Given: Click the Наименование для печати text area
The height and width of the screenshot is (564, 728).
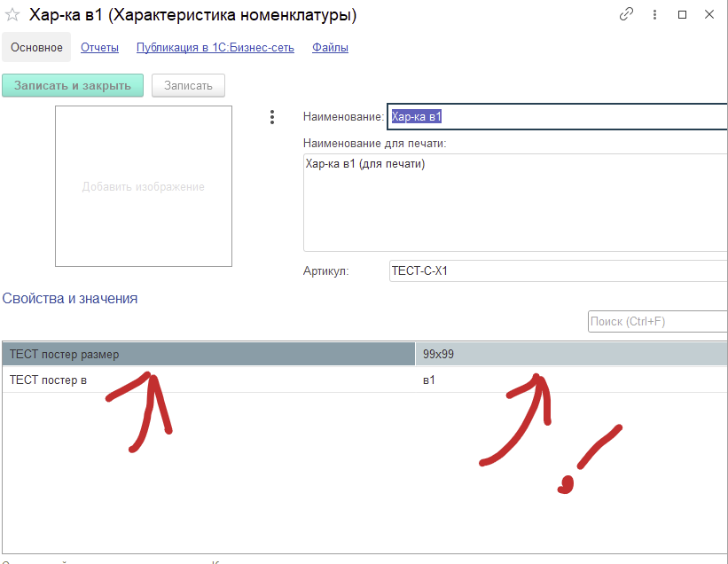Looking at the screenshot, I should tap(514, 202).
